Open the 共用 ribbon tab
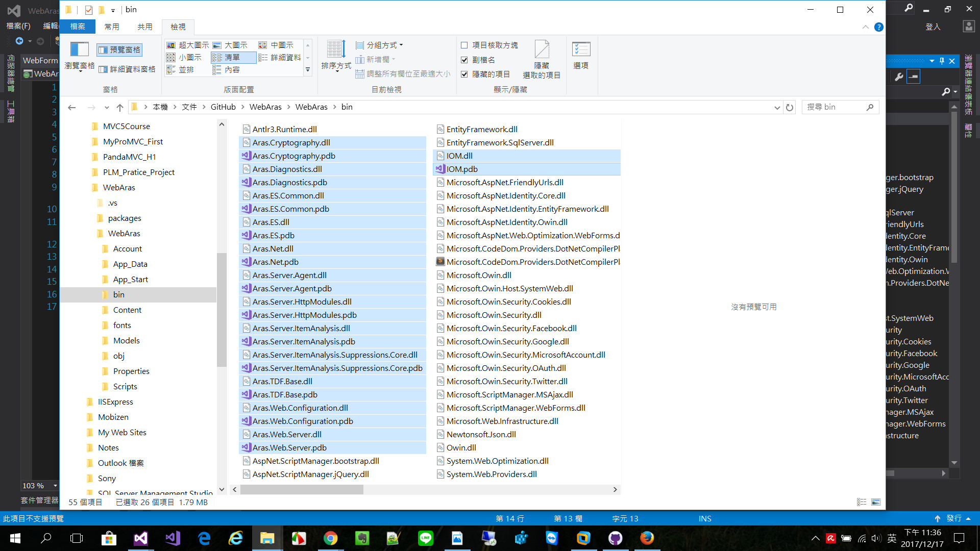Screen dimensions: 980x551 coord(144,27)
